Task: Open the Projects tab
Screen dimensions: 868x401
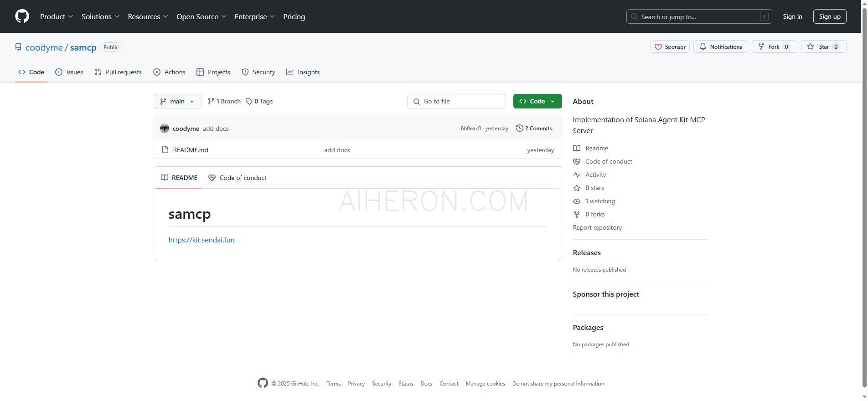Action: point(213,72)
